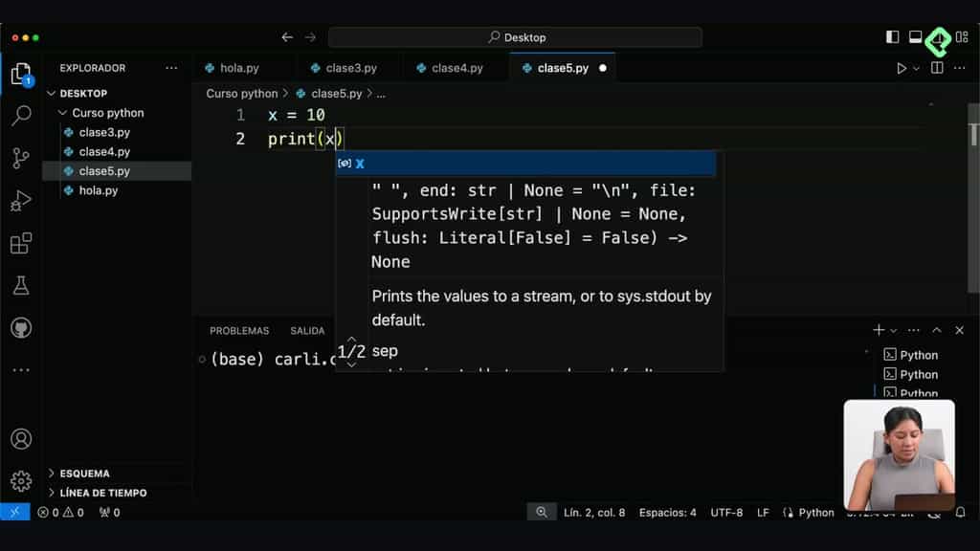Open the Run and Debug view
Screen dimensions: 980x551
coord(21,200)
